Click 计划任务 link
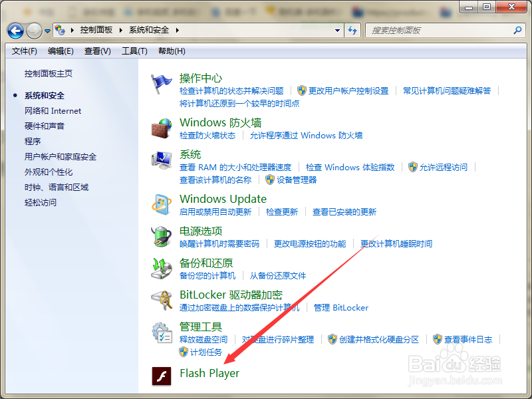This screenshot has width=532, height=399. pos(206,352)
